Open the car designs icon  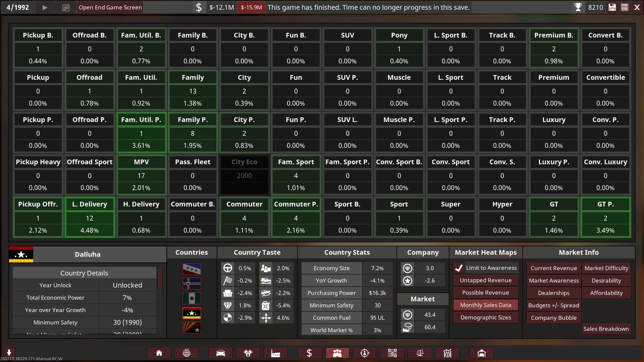[220, 353]
